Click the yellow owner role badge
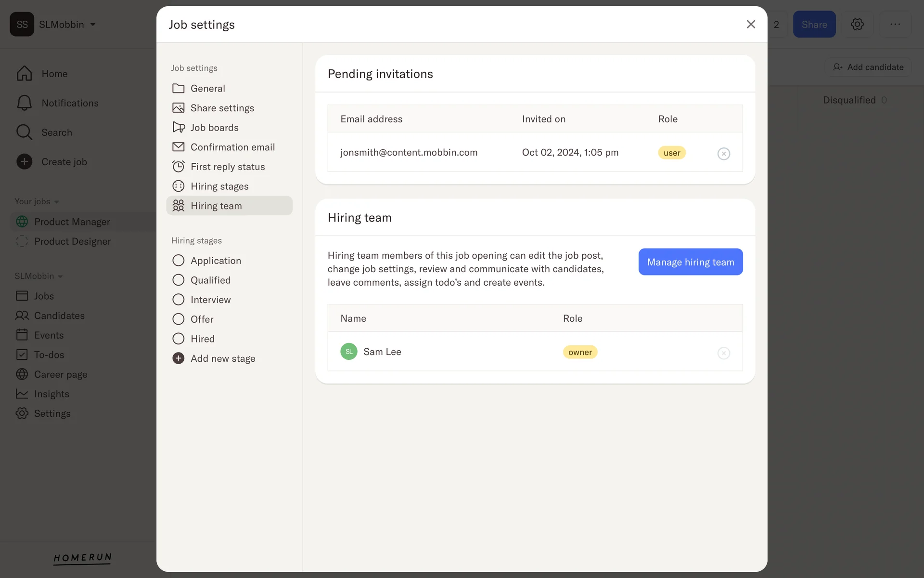Image resolution: width=924 pixels, height=578 pixels. point(580,352)
